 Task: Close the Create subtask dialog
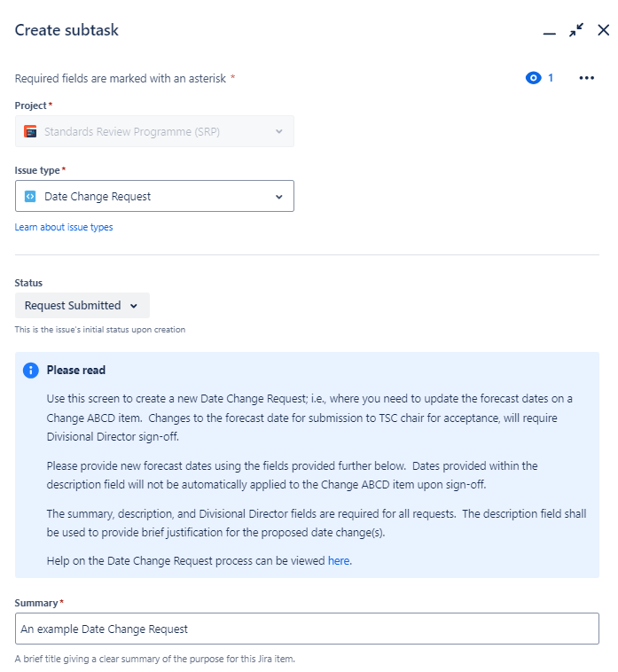pos(604,30)
